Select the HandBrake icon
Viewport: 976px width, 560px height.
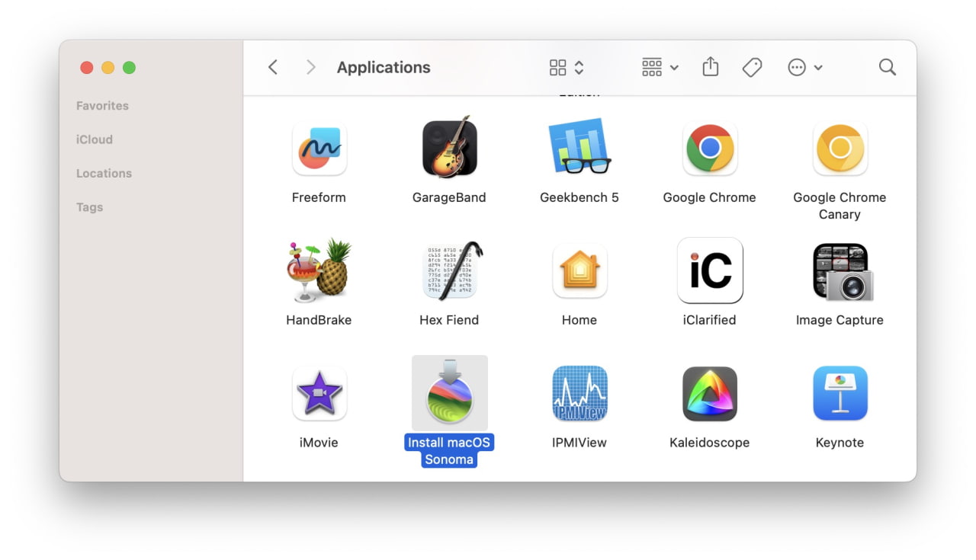319,271
